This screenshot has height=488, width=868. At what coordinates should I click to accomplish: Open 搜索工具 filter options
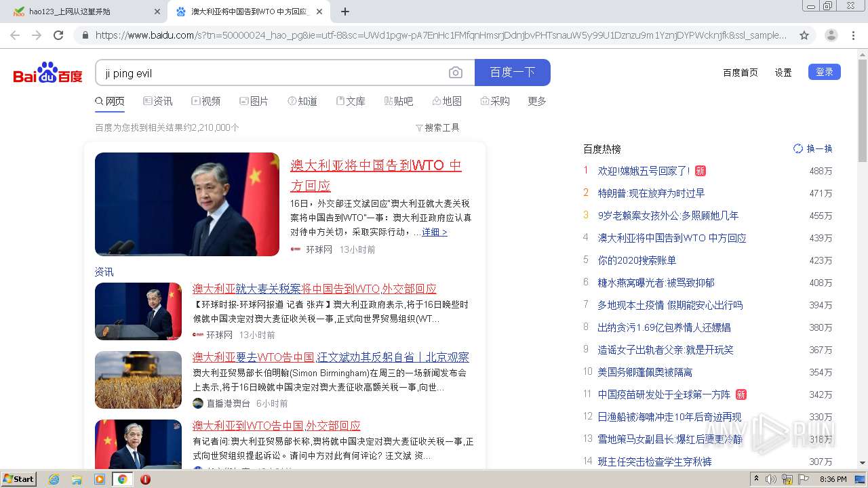click(x=437, y=127)
